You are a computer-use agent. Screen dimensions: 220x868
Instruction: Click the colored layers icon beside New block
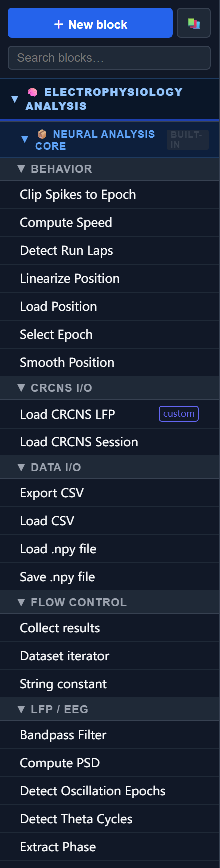(x=194, y=23)
